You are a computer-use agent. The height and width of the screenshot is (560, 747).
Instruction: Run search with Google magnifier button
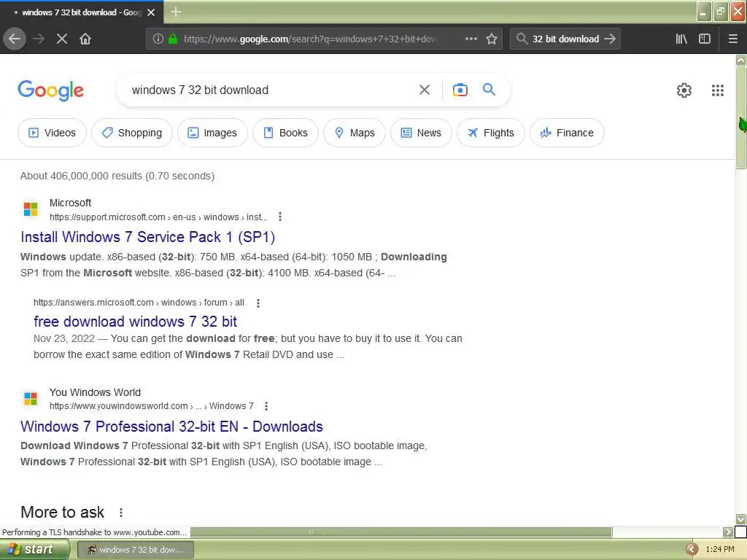489,89
